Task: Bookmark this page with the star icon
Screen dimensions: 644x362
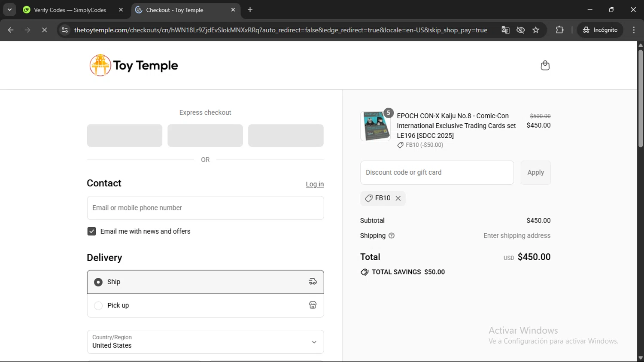Action: [536, 30]
